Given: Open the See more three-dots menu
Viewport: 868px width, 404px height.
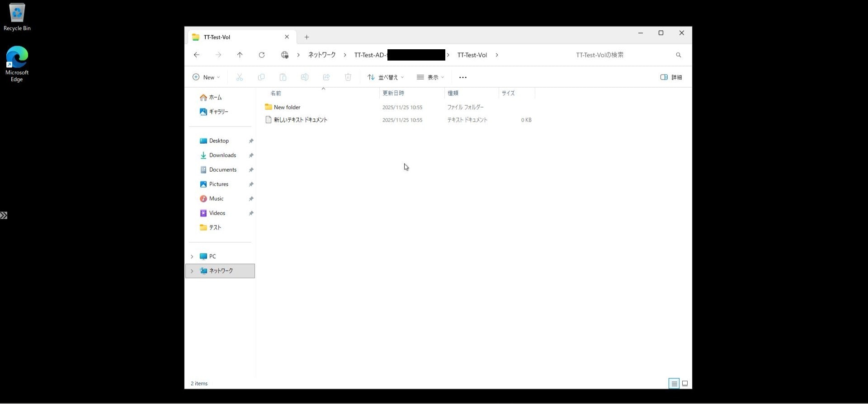Looking at the screenshot, I should [x=463, y=77].
